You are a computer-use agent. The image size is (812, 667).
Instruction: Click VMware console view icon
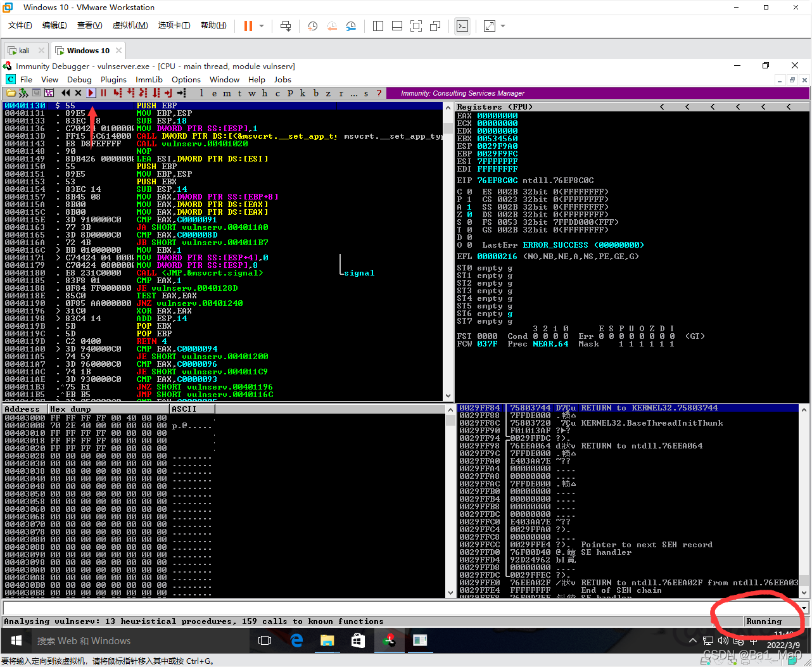[x=462, y=26]
